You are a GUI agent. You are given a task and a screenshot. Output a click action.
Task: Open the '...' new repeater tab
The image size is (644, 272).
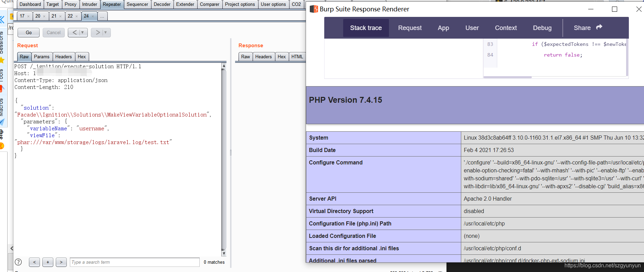pyautogui.click(x=103, y=16)
